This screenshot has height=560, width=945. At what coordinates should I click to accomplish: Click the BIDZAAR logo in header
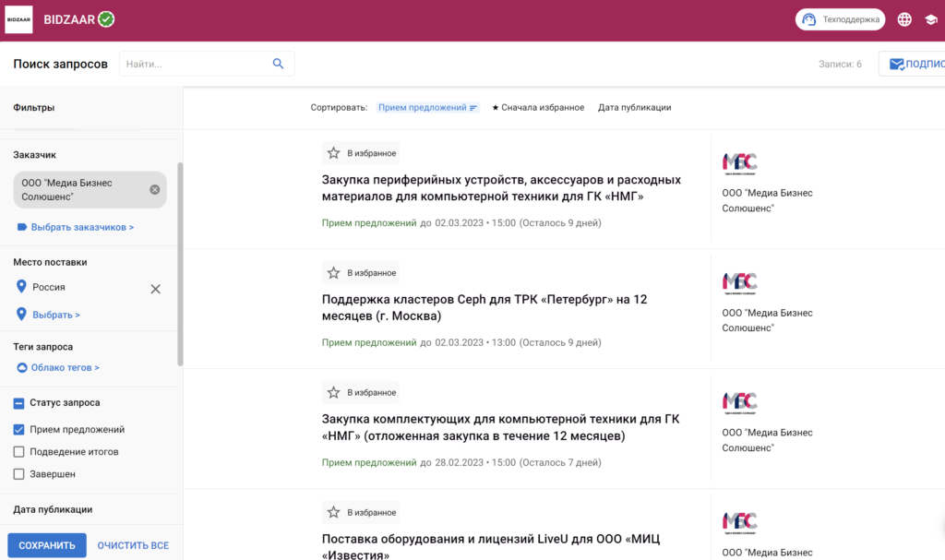tap(19, 19)
